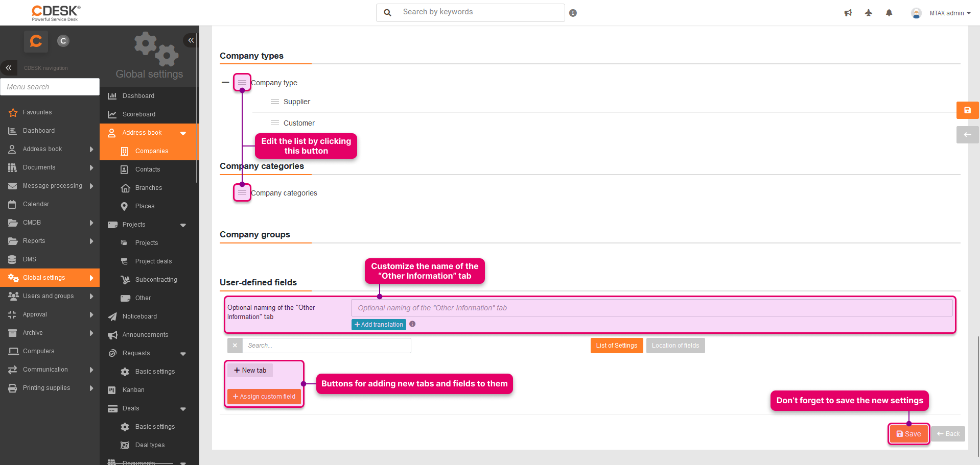
Task: Click the Back button at bottom
Action: (948, 434)
